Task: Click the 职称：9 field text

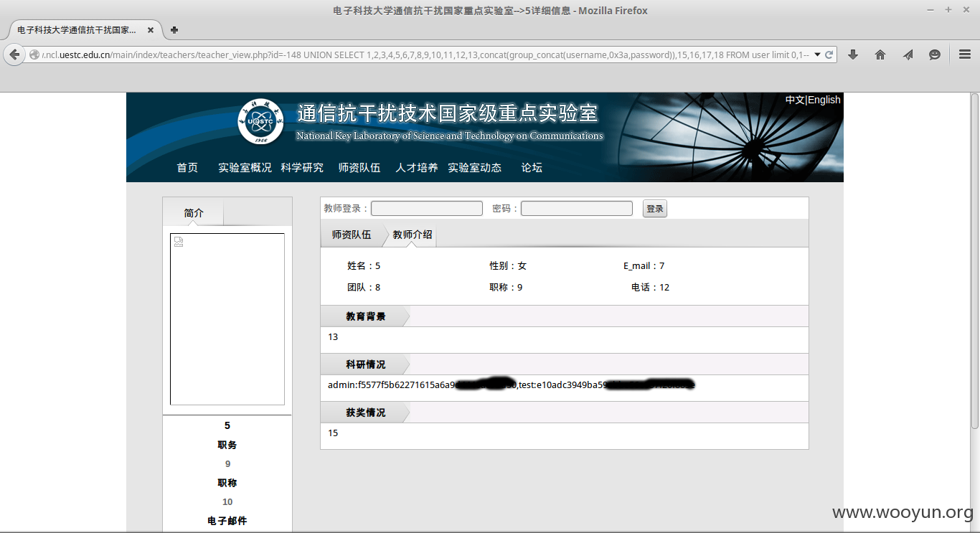Action: pos(506,288)
